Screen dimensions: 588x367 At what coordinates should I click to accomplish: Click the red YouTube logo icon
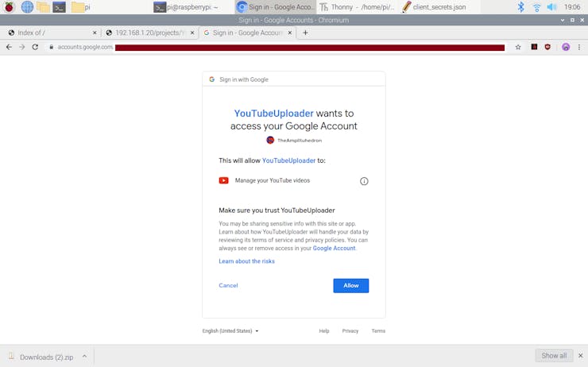click(x=223, y=180)
